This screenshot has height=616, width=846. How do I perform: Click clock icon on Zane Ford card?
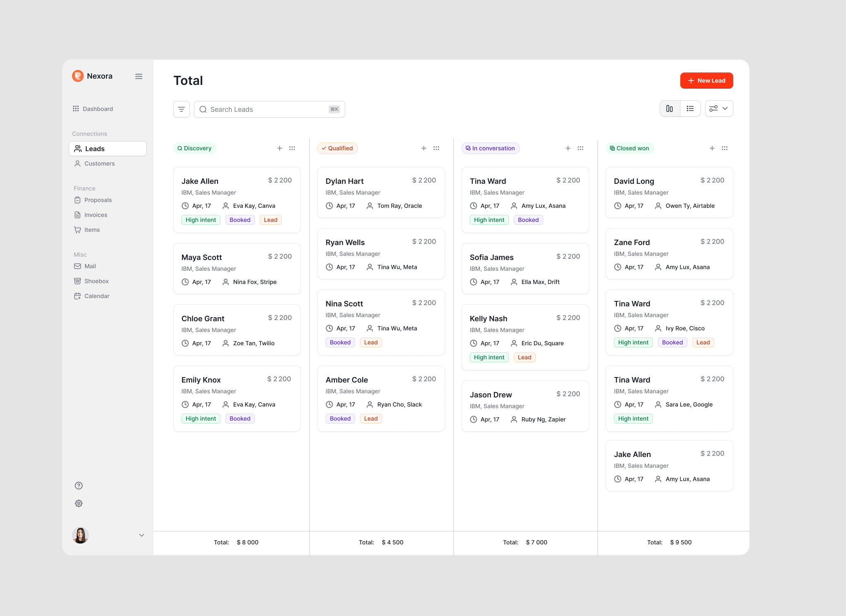[x=618, y=267]
